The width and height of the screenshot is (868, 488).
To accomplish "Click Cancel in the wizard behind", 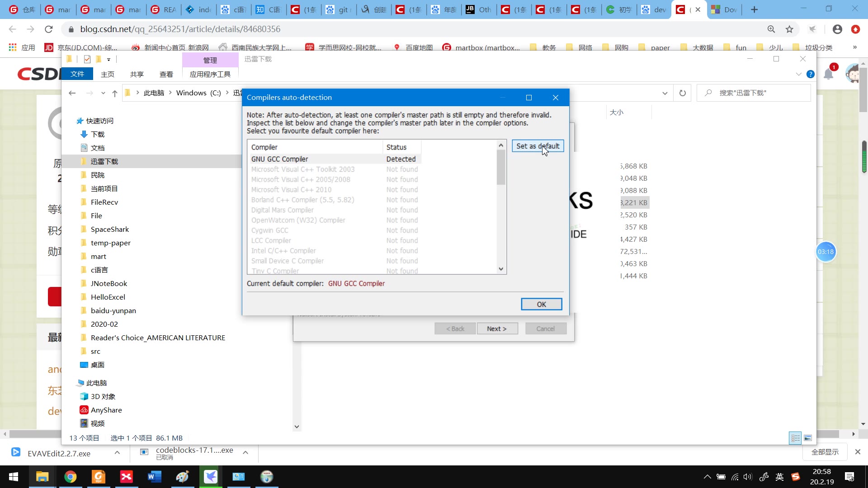I will tap(546, 328).
